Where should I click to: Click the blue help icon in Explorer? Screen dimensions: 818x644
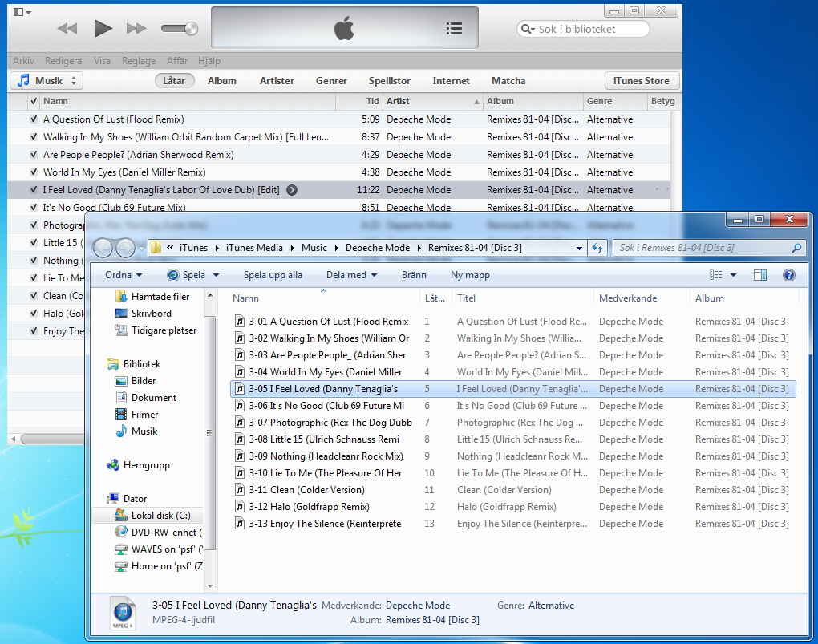point(789,275)
